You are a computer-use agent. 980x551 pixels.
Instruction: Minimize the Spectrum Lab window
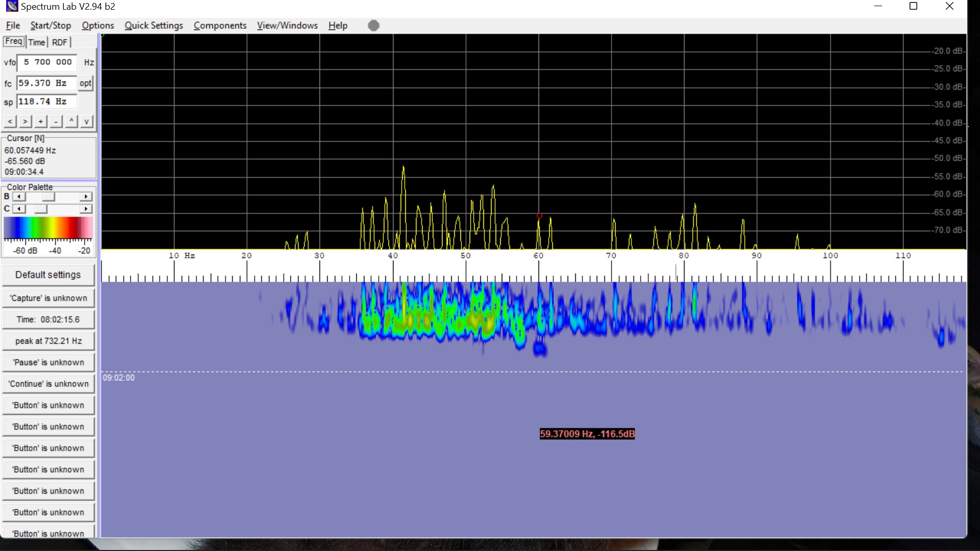click(x=878, y=6)
